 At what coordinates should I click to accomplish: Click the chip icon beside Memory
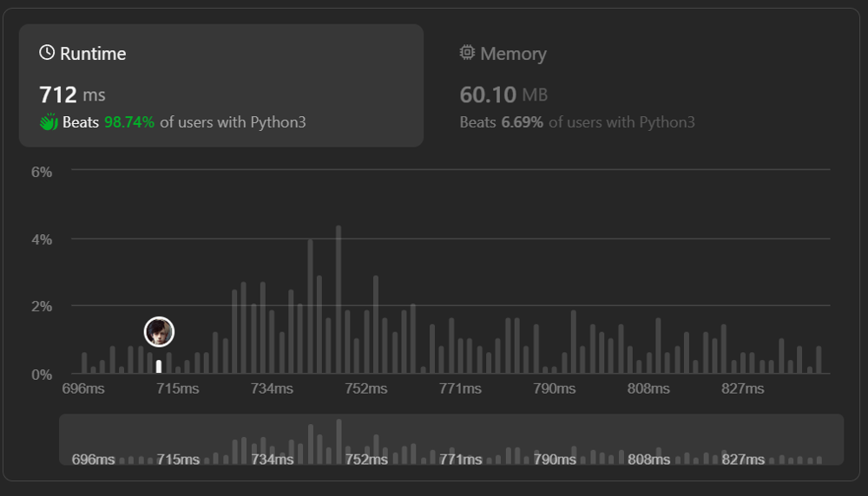467,53
